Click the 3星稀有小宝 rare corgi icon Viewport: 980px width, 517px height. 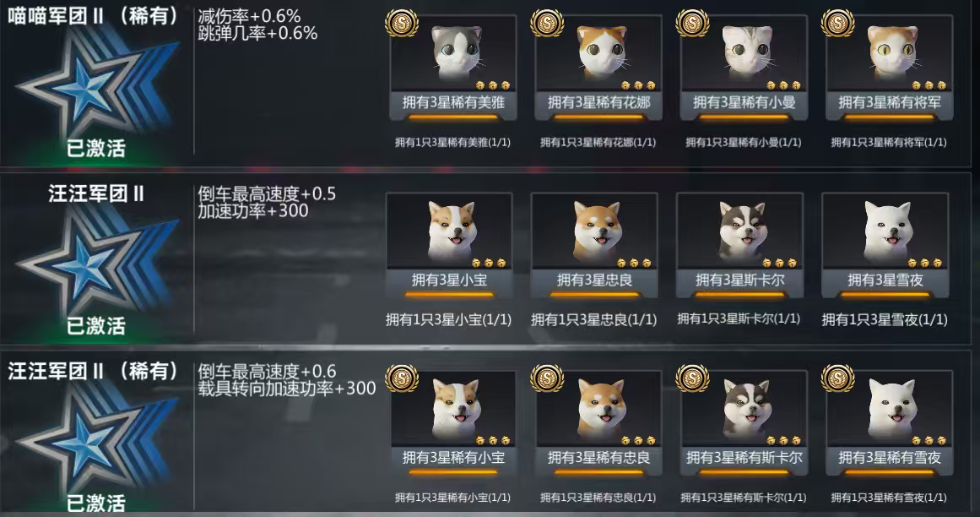457,409
